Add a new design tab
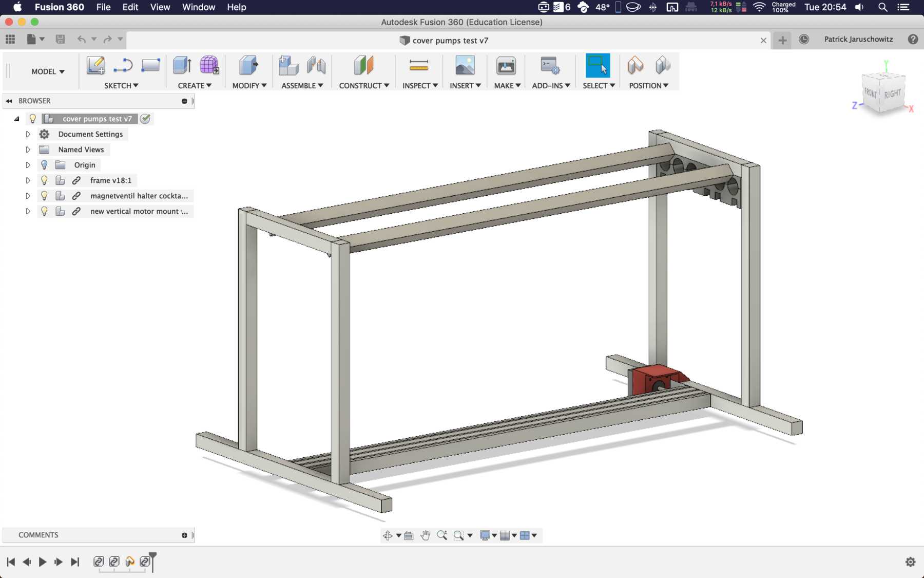 pos(782,40)
